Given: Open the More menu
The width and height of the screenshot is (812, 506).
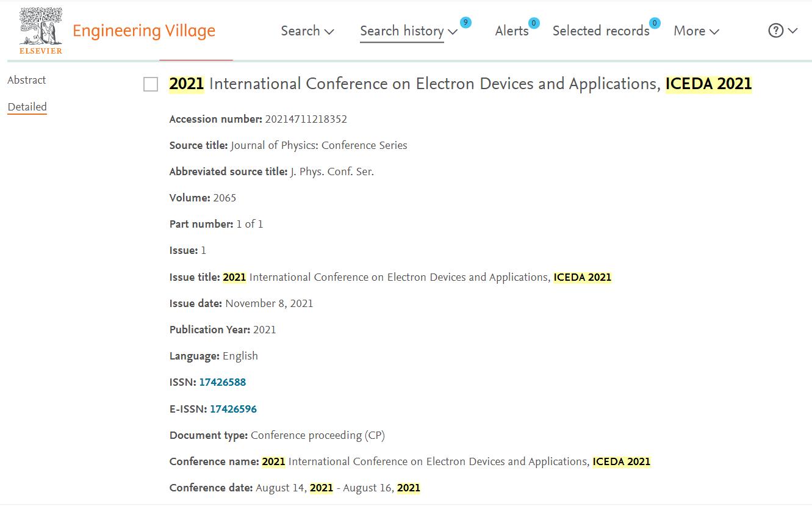Looking at the screenshot, I should click(689, 31).
